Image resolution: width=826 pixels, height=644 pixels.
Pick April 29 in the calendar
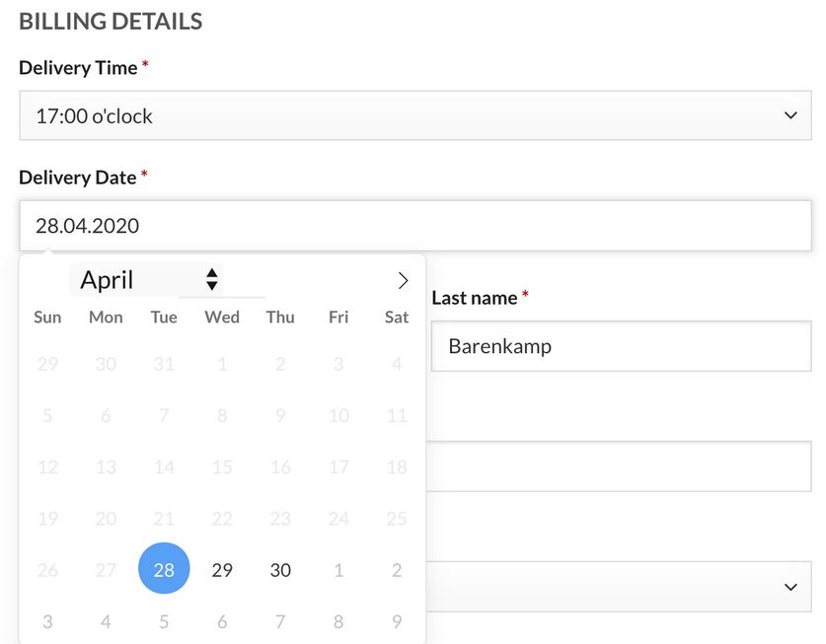pos(222,570)
